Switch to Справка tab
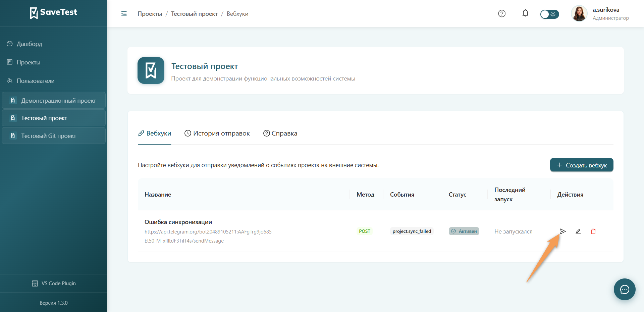Screen dimensions: 644x312 (280, 134)
